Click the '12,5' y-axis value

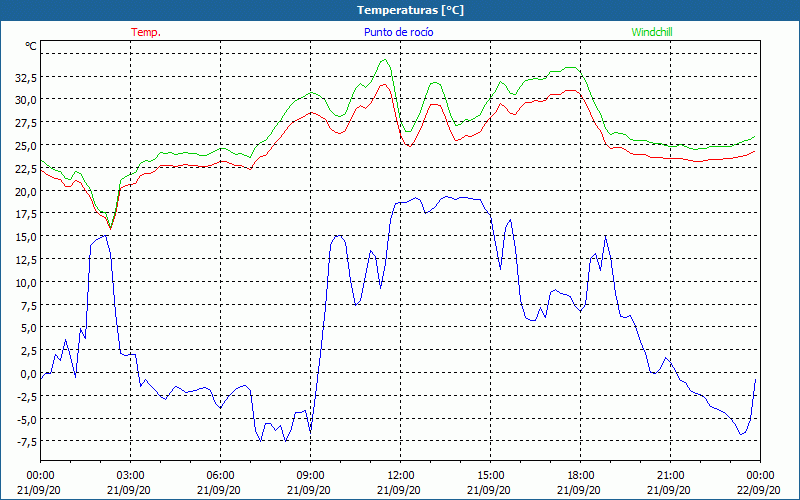pyautogui.click(x=26, y=260)
